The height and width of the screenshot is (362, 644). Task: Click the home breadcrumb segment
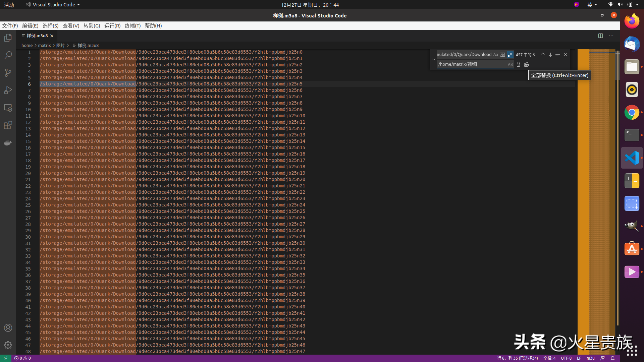coord(27,46)
